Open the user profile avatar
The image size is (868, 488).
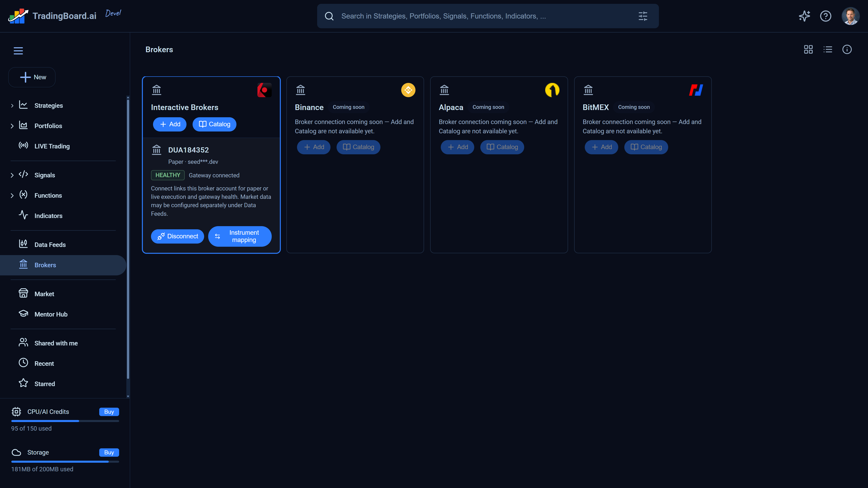(850, 16)
